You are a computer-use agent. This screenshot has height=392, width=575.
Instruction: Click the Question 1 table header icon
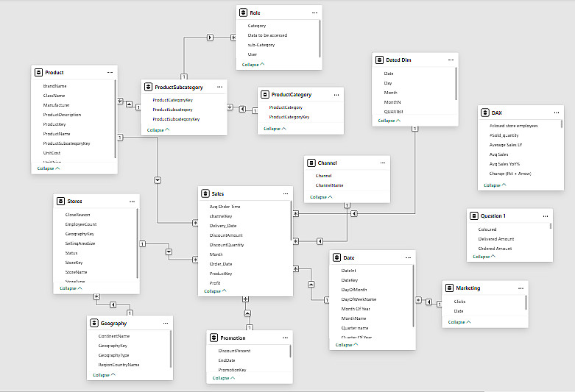point(474,215)
